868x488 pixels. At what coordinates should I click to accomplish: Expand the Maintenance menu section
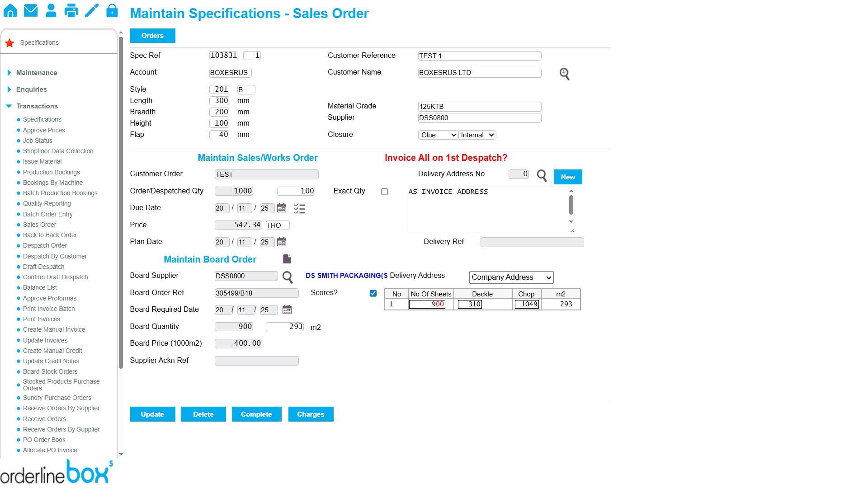click(37, 73)
